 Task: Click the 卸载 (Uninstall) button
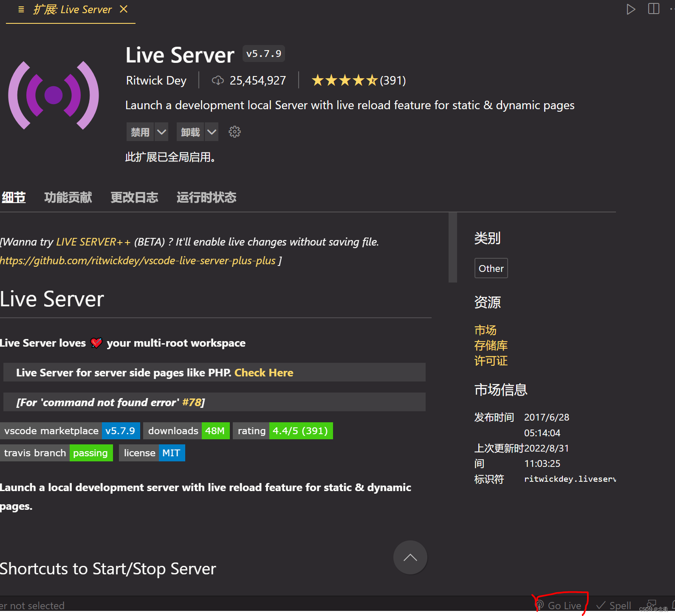point(190,132)
